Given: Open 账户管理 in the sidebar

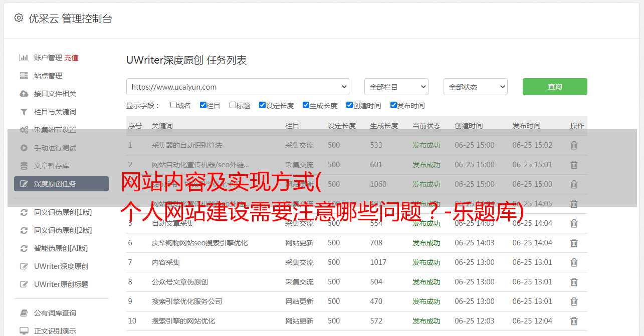Looking at the screenshot, I should 48,58.
